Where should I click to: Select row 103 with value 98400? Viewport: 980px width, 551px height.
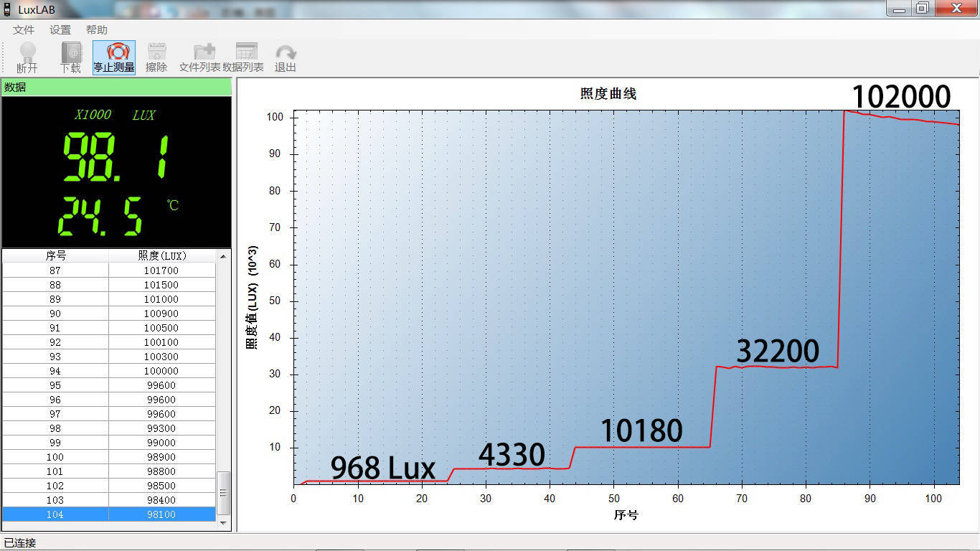[x=109, y=500]
